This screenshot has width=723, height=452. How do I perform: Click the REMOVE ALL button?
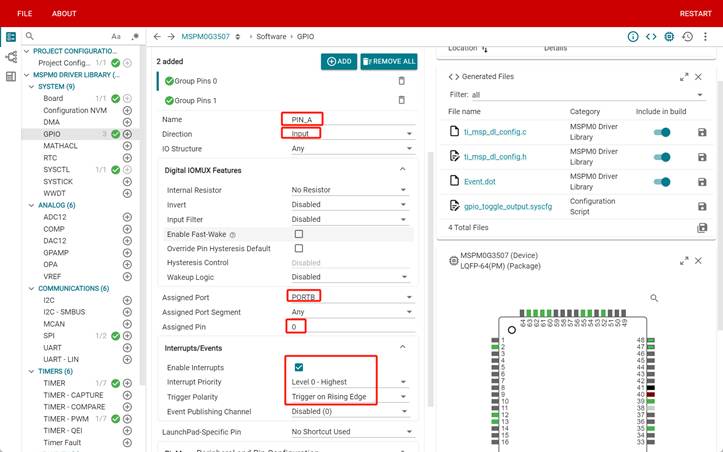tap(390, 61)
